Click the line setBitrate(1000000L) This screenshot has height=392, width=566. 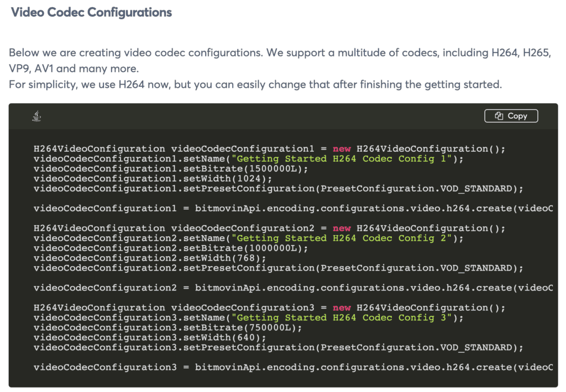point(171,248)
